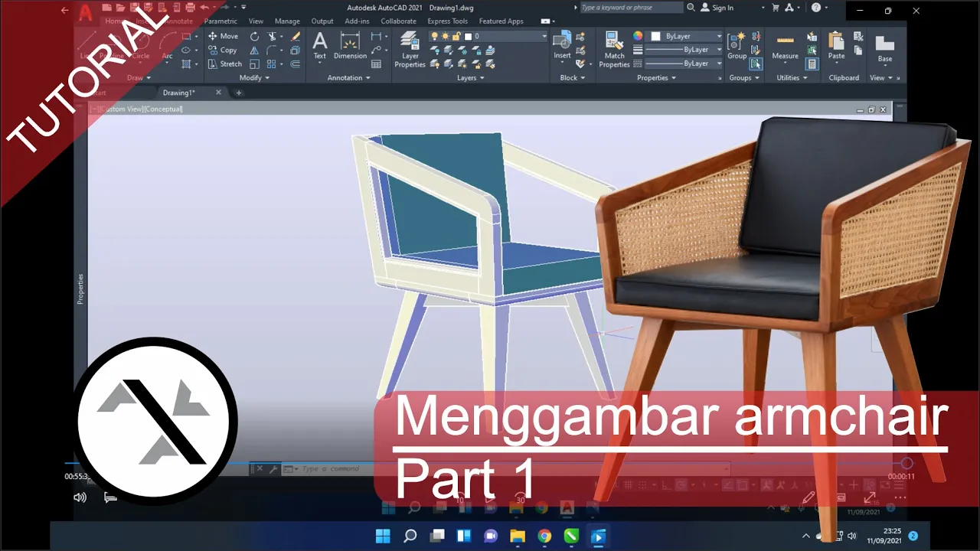Open the Output ribbon tab
980x551 pixels.
[322, 21]
